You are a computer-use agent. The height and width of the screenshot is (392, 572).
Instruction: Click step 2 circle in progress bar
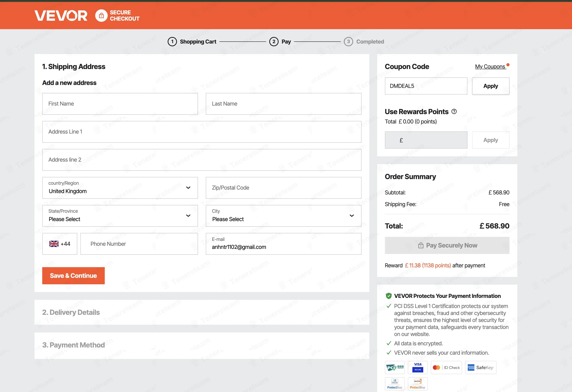(274, 42)
